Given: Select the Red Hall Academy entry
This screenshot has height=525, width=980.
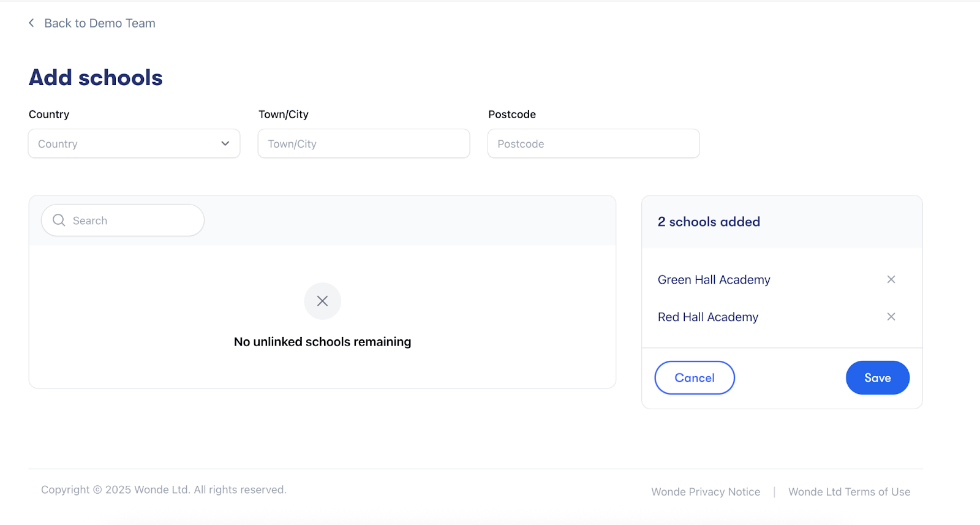Looking at the screenshot, I should [x=707, y=317].
